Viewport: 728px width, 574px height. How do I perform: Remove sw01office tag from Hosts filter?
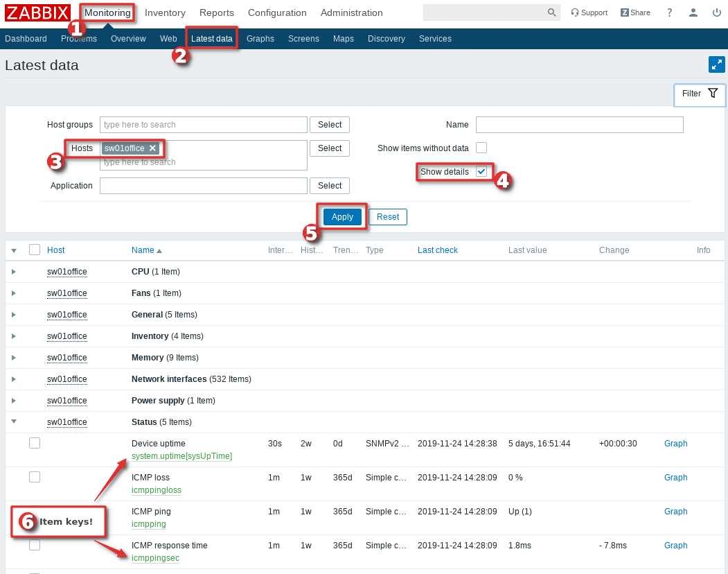pyautogui.click(x=152, y=148)
